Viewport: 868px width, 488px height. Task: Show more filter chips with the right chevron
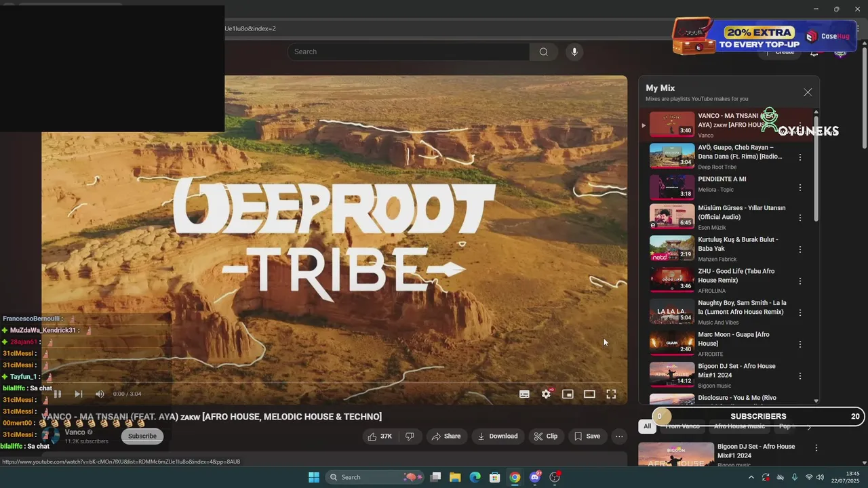(x=808, y=427)
